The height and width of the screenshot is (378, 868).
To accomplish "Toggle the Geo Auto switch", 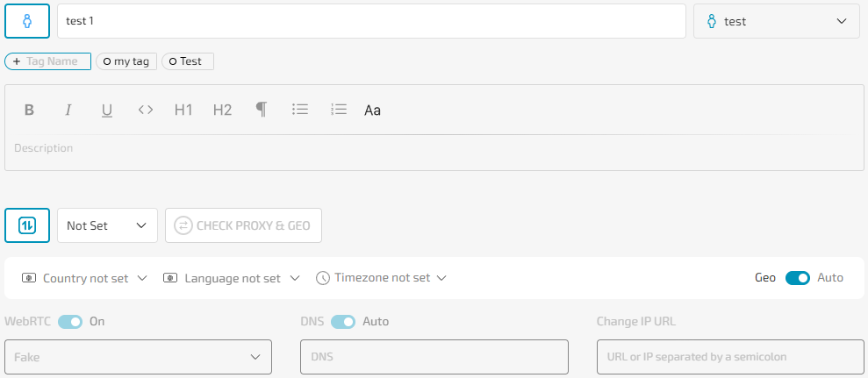I will (798, 278).
